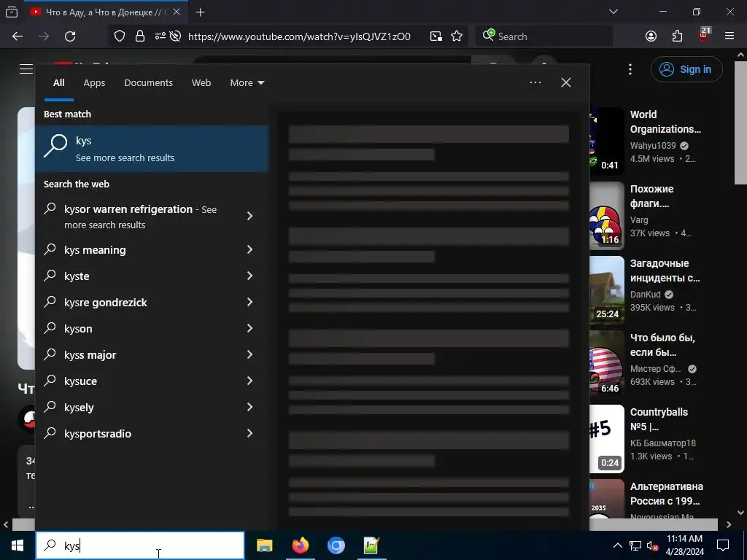Click the muted volume tray icon
Viewport: 747px width, 560px height.
coord(652,545)
